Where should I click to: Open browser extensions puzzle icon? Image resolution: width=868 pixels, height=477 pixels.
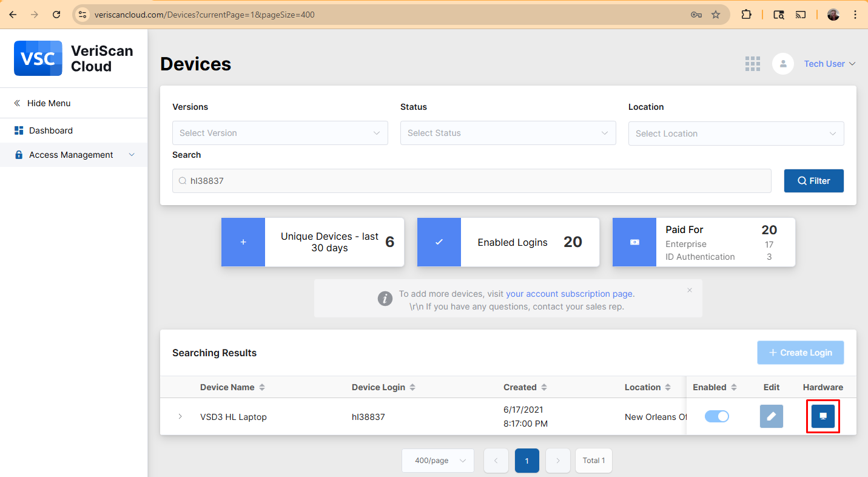[747, 15]
